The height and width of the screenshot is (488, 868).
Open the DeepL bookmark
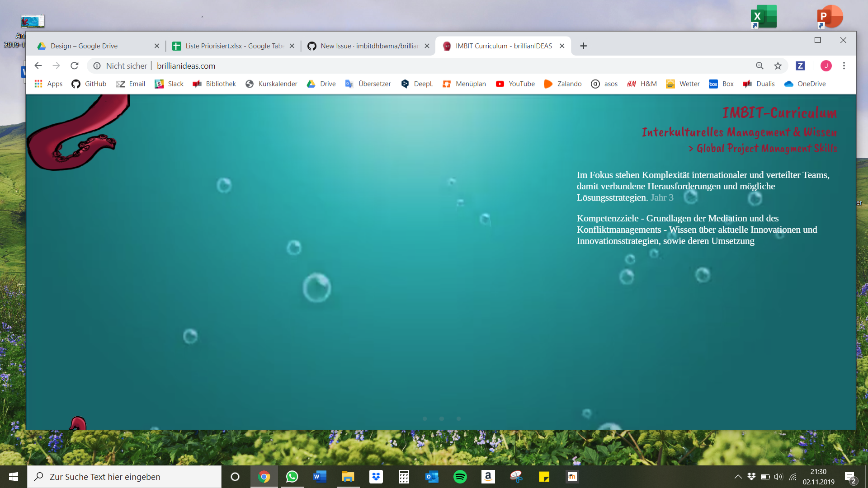[x=416, y=84]
